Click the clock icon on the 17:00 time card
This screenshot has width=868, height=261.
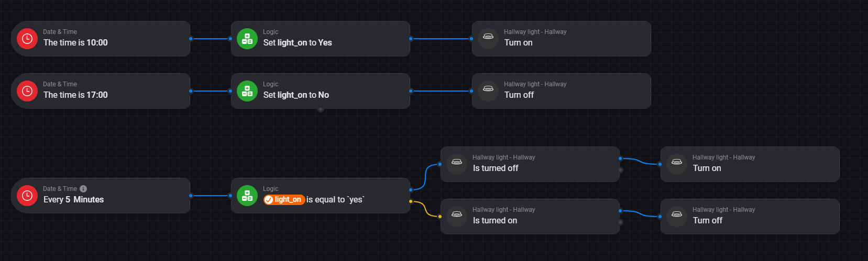(27, 91)
